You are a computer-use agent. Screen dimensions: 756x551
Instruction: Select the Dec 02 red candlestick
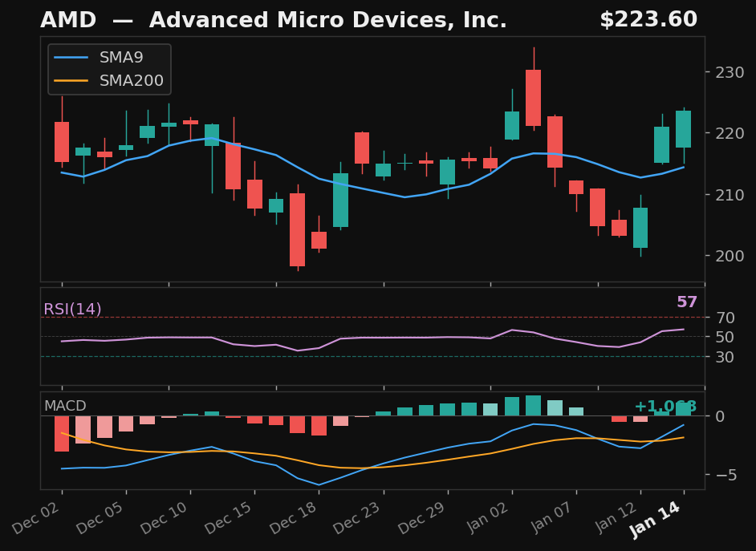(x=62, y=142)
